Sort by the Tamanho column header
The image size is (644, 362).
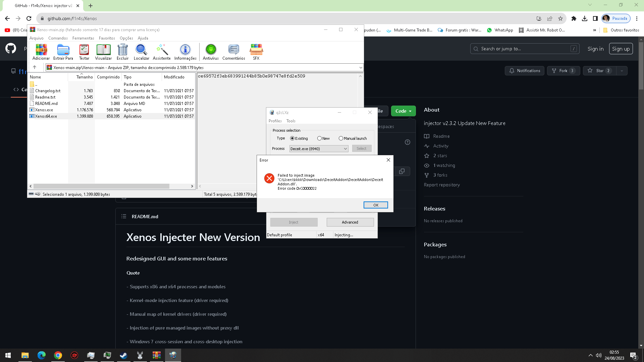[x=82, y=77]
